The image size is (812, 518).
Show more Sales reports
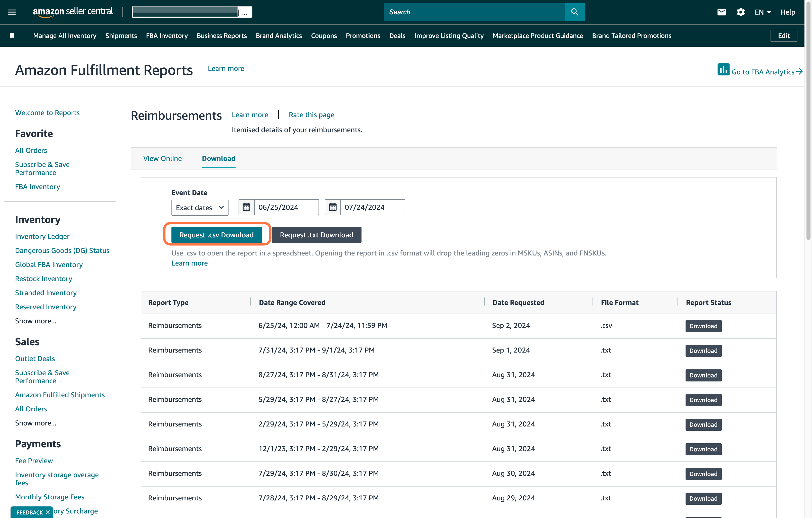[x=36, y=423]
